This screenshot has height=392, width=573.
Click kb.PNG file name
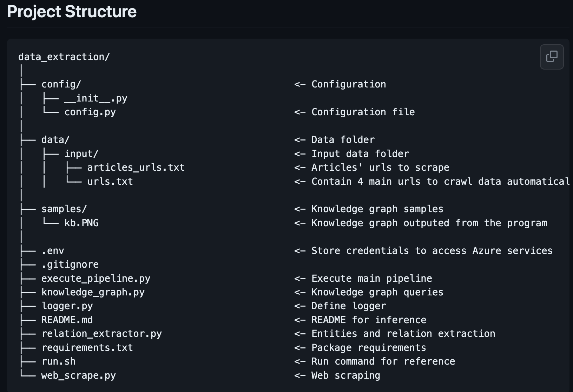coord(81,223)
